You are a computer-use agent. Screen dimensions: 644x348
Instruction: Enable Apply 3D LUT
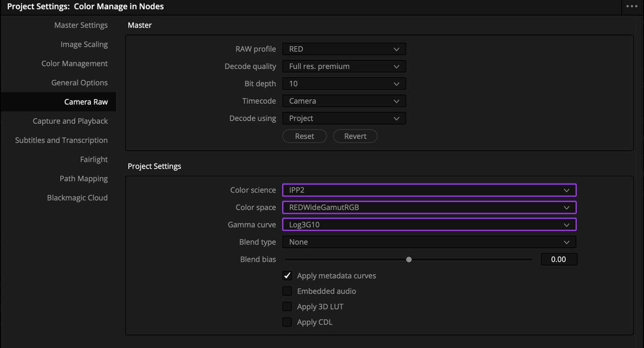pos(287,306)
